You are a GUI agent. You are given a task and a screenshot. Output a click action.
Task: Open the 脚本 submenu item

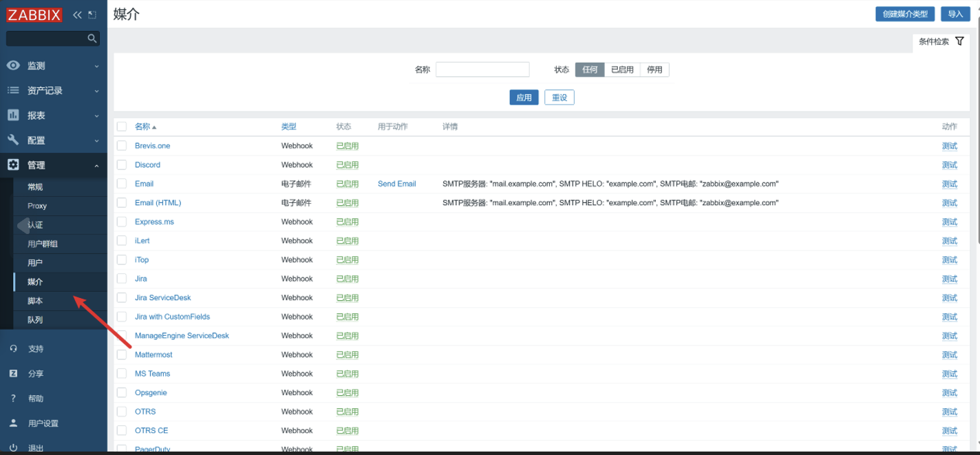coord(60,301)
